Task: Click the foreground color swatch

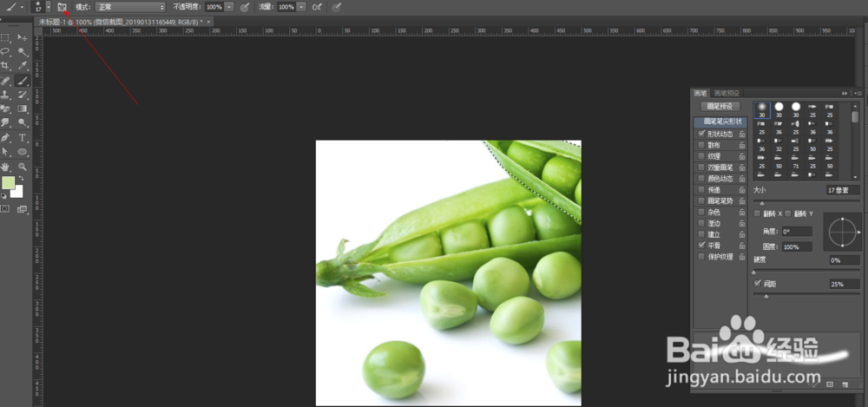Action: [9, 183]
